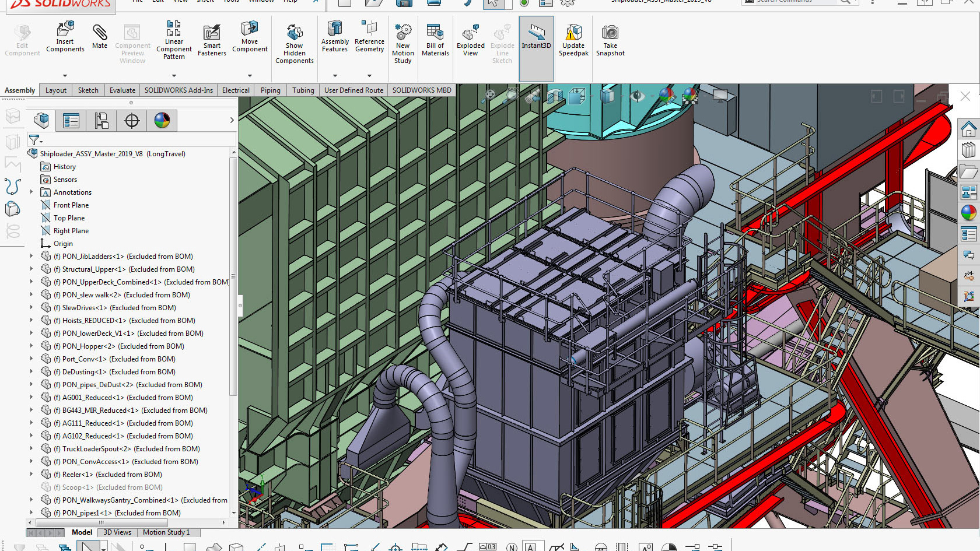980x551 pixels.
Task: Open the Design Library task pane
Action: point(969,150)
